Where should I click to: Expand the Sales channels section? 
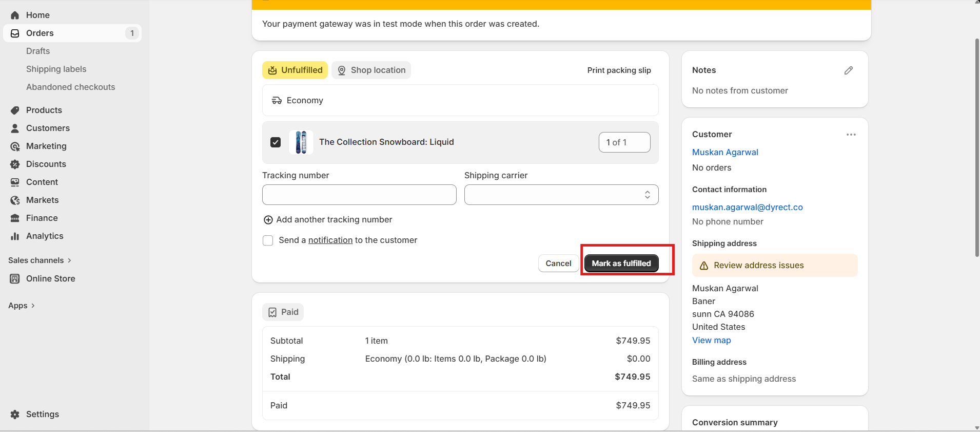pos(40,260)
